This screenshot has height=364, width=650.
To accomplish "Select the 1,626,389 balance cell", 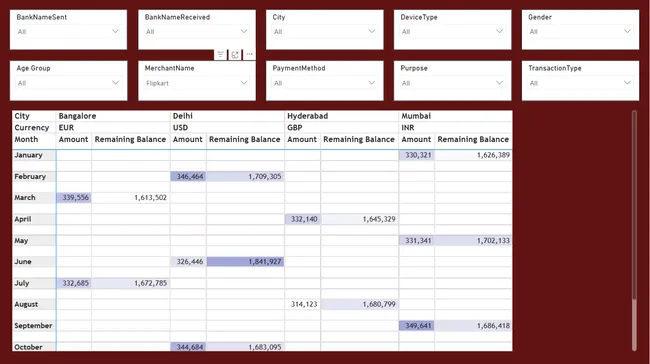I will [473, 155].
